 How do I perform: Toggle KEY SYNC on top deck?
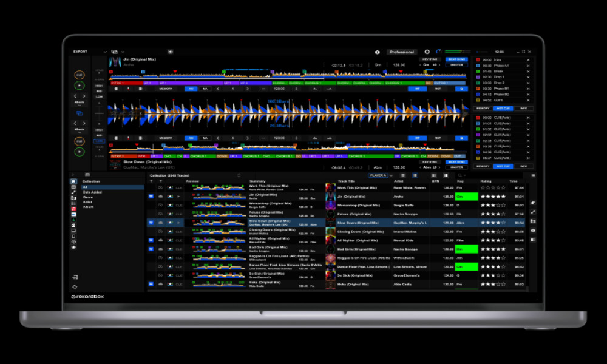430,59
